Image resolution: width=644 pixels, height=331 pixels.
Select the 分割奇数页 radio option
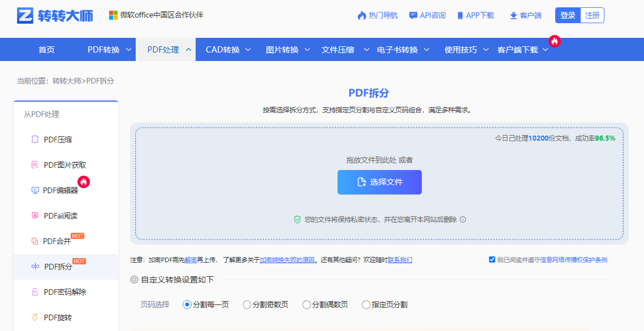[x=247, y=305]
